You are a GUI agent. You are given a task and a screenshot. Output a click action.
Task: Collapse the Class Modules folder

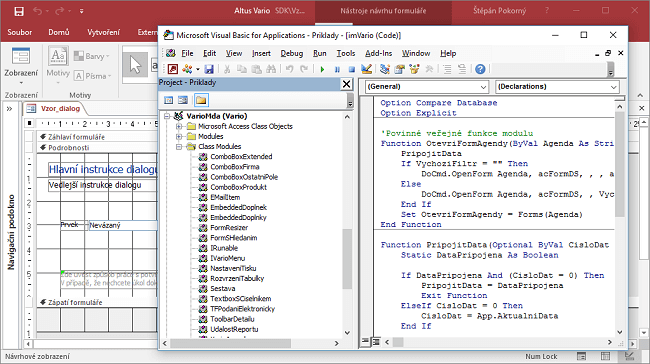click(x=179, y=146)
